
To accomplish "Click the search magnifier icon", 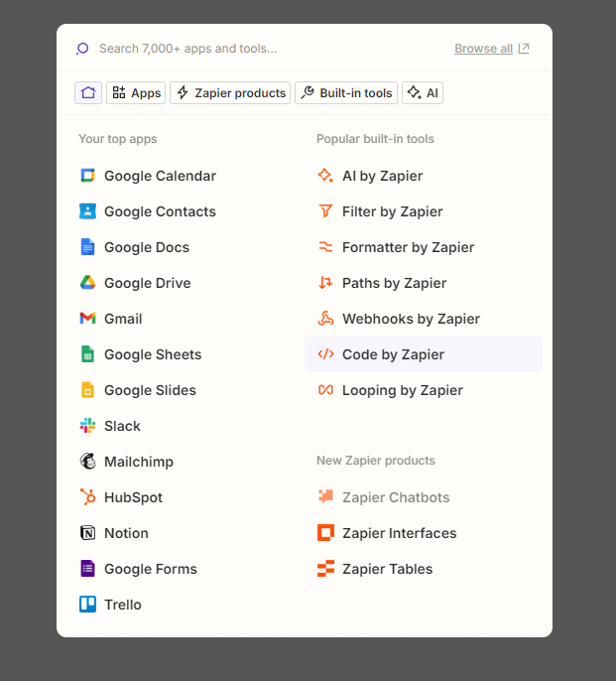I will pos(82,49).
